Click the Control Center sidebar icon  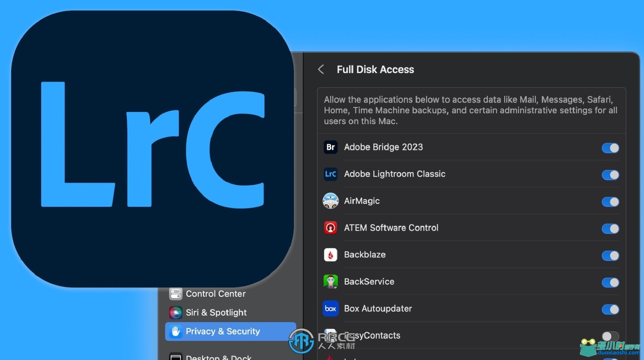[x=175, y=294]
